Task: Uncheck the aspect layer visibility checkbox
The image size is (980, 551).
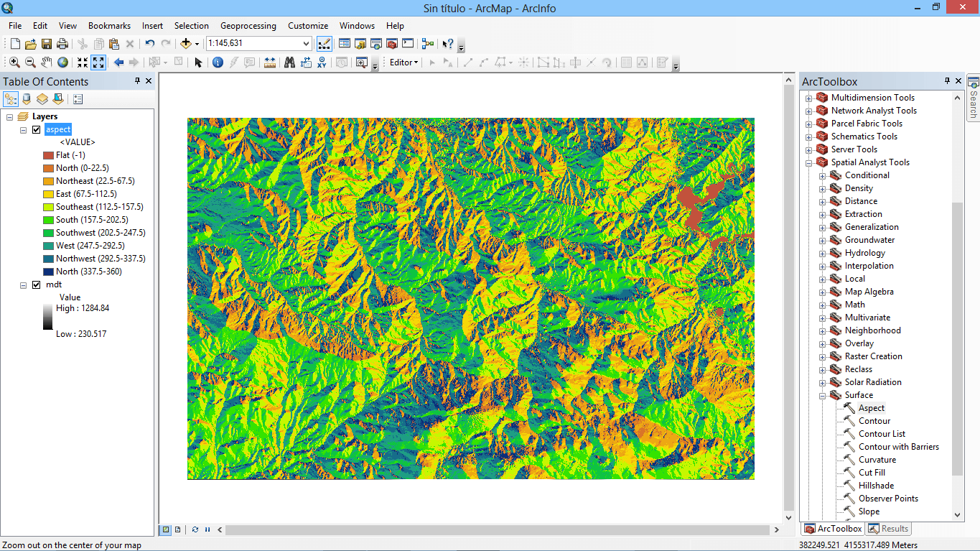Action: 36,129
